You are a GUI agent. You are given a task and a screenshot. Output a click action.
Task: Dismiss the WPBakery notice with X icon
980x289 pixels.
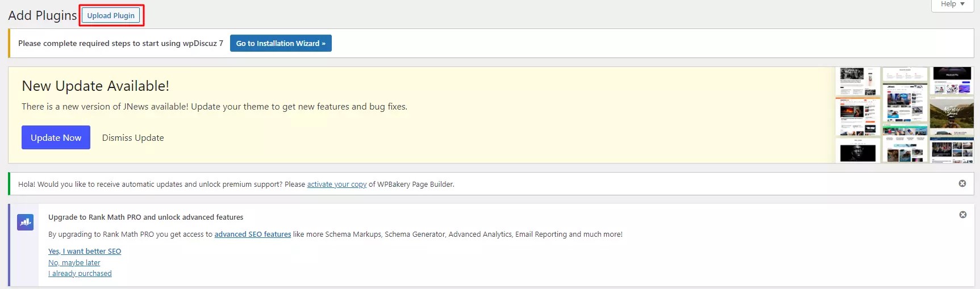pyautogui.click(x=962, y=183)
